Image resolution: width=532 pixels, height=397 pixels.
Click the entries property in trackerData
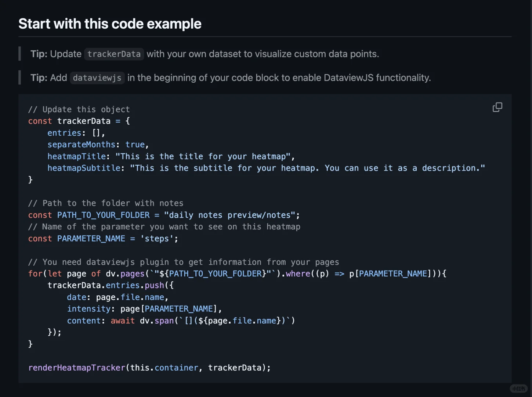[64, 133]
